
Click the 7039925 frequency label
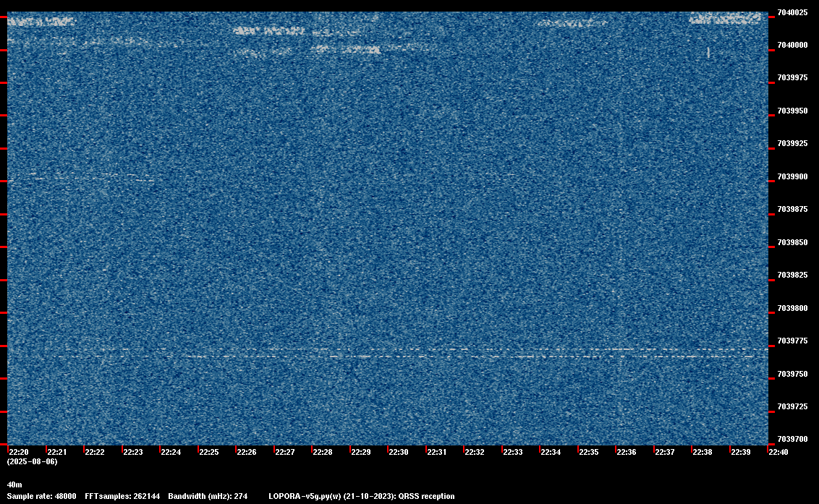click(x=792, y=144)
